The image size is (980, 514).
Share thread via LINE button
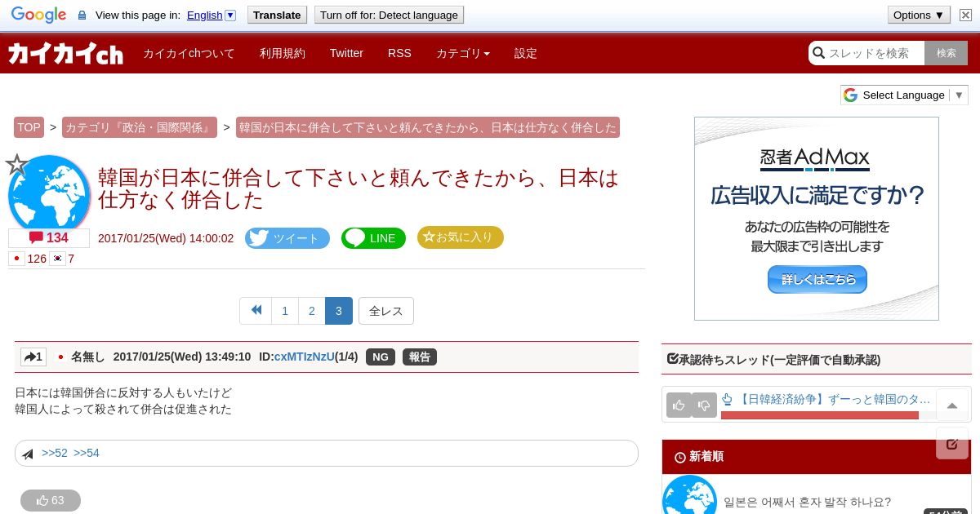[x=373, y=238]
